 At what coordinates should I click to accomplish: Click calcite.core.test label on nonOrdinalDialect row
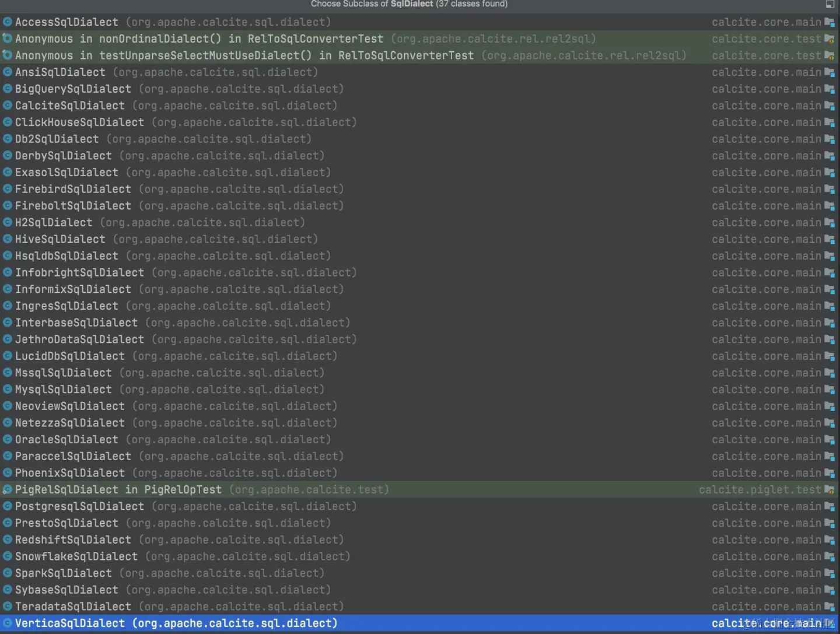tap(766, 38)
